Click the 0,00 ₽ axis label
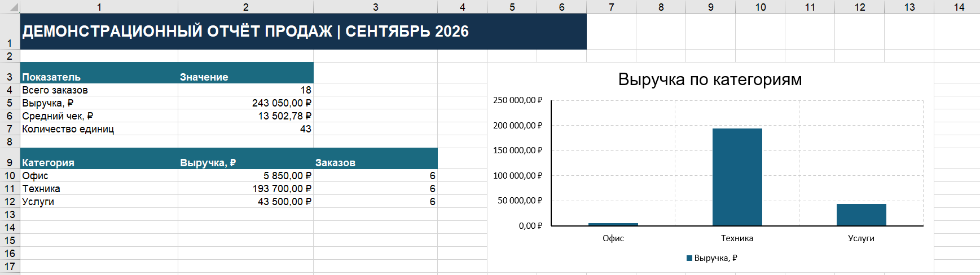The width and height of the screenshot is (980, 275). click(x=530, y=226)
